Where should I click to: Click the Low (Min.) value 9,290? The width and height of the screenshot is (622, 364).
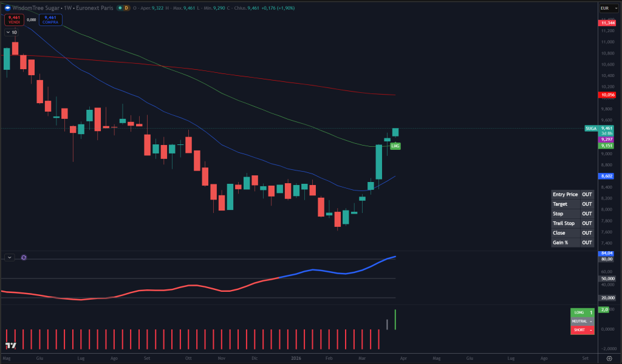point(219,8)
